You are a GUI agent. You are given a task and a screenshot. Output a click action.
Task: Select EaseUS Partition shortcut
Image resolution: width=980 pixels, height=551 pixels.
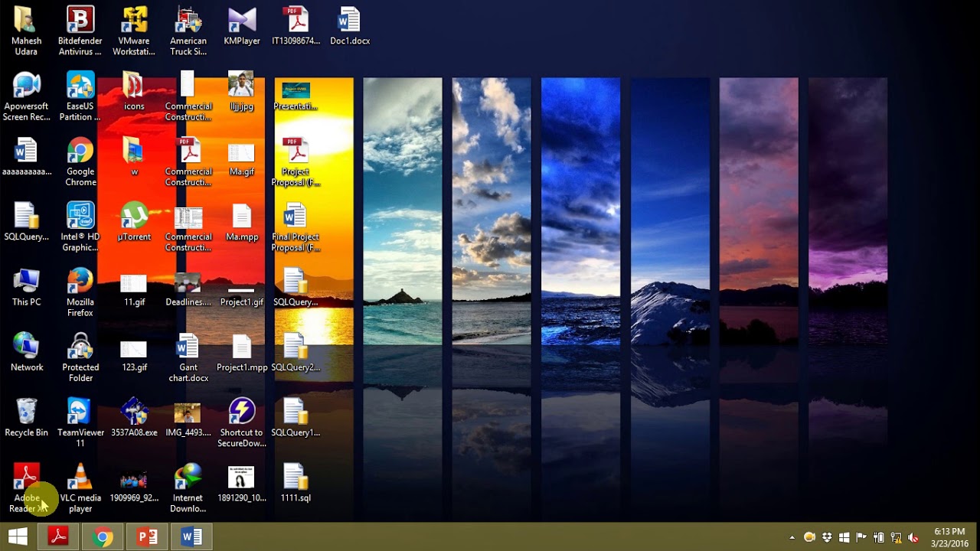click(x=80, y=96)
